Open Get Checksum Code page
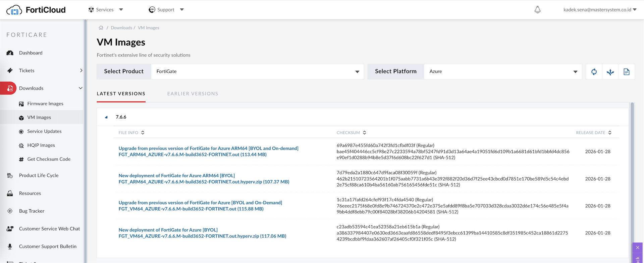644x263 pixels. click(x=49, y=159)
